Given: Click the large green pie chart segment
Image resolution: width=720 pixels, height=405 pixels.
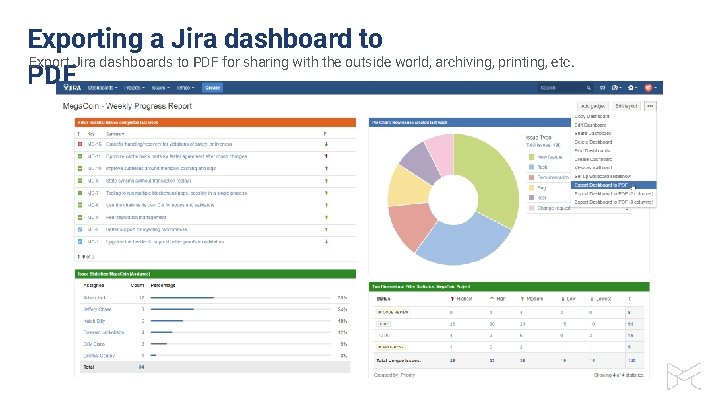Looking at the screenshot, I should click(x=496, y=177).
